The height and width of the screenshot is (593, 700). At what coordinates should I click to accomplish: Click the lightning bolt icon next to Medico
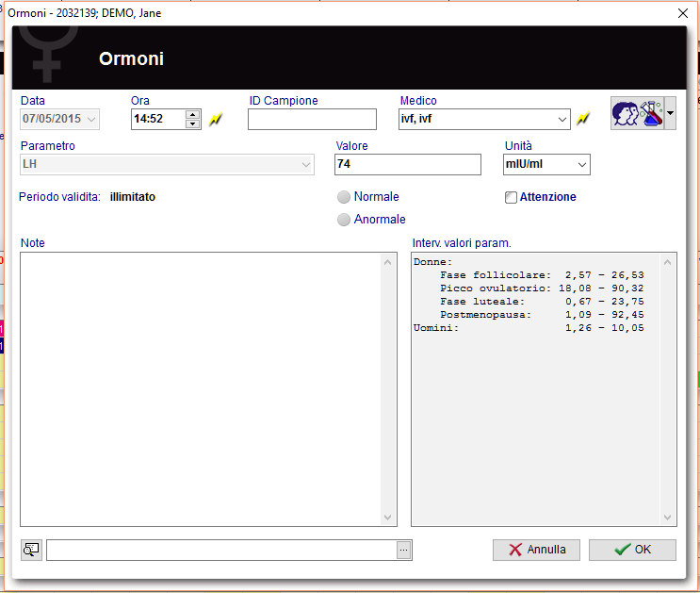pyautogui.click(x=583, y=119)
